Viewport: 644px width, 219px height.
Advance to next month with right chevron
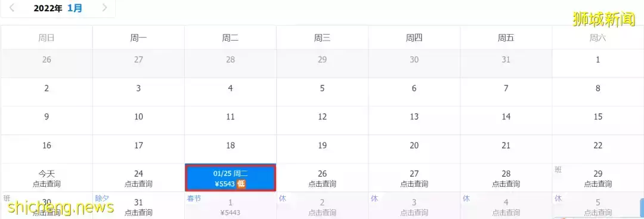[x=105, y=8]
